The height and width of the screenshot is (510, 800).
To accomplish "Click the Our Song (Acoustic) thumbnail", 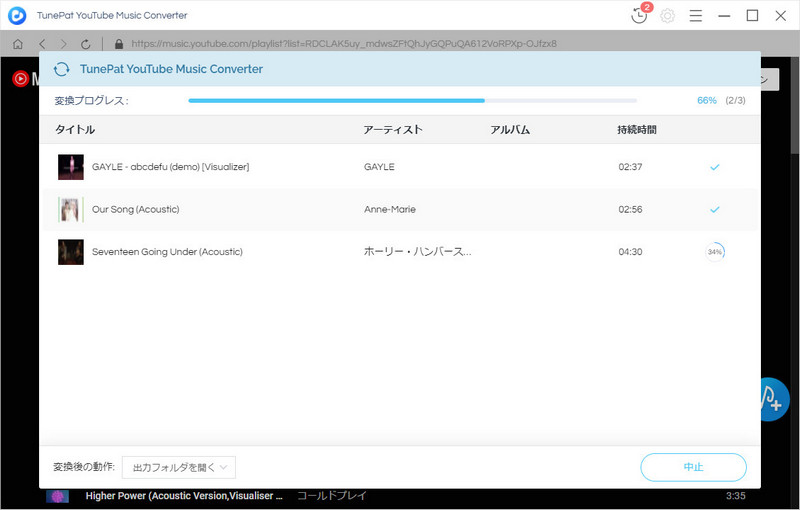I will [x=70, y=209].
